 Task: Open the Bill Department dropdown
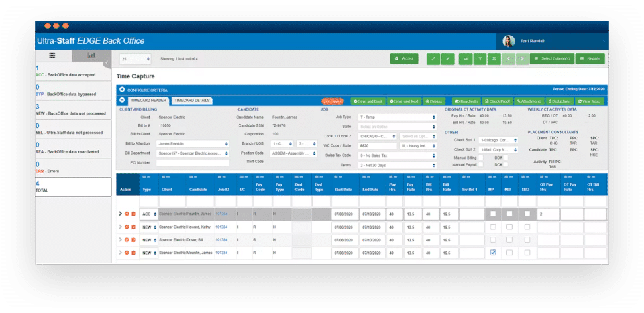(193, 154)
